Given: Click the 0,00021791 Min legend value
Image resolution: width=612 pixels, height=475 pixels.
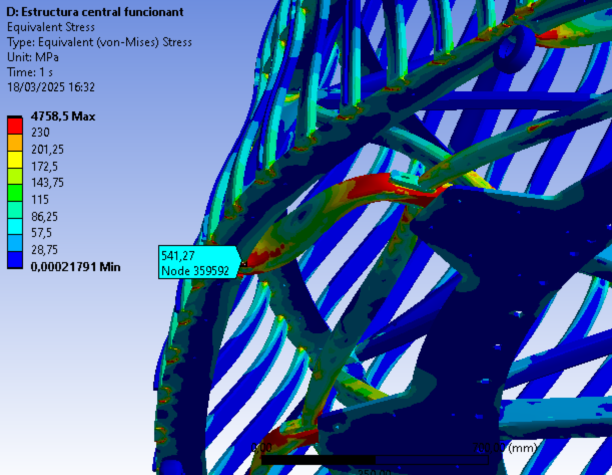Looking at the screenshot, I should (x=77, y=267).
